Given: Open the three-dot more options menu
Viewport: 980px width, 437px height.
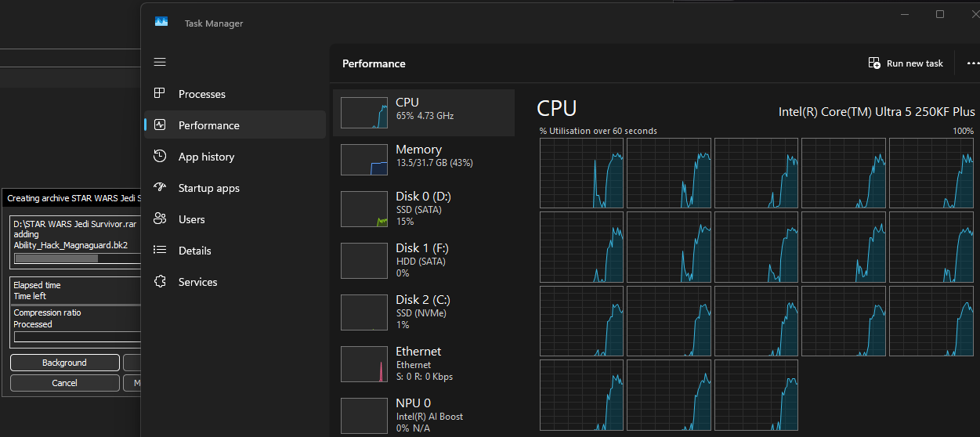Looking at the screenshot, I should click(x=973, y=63).
